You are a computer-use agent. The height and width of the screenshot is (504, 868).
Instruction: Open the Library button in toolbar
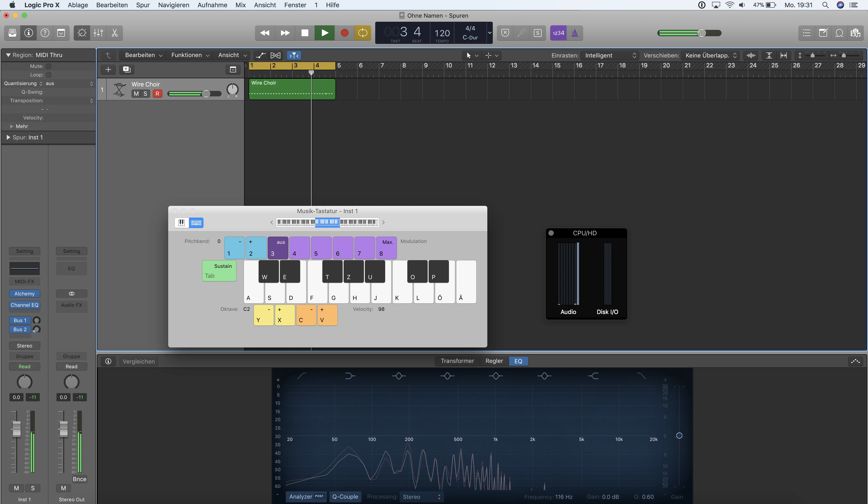click(x=12, y=33)
